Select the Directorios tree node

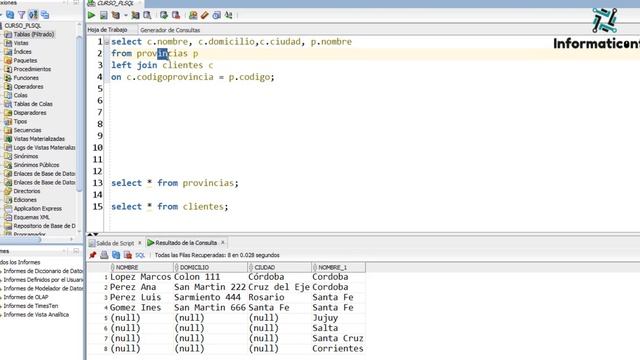pyautogui.click(x=27, y=191)
